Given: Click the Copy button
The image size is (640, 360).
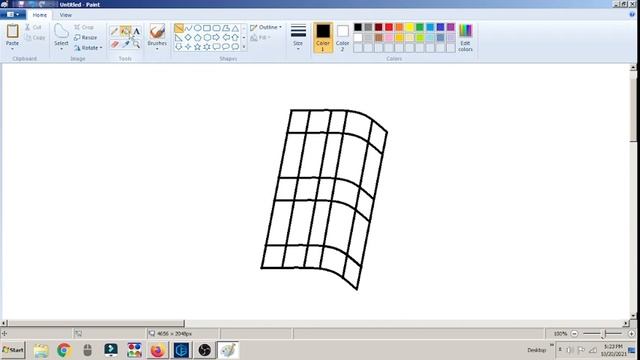Looking at the screenshot, I should click(x=35, y=38).
